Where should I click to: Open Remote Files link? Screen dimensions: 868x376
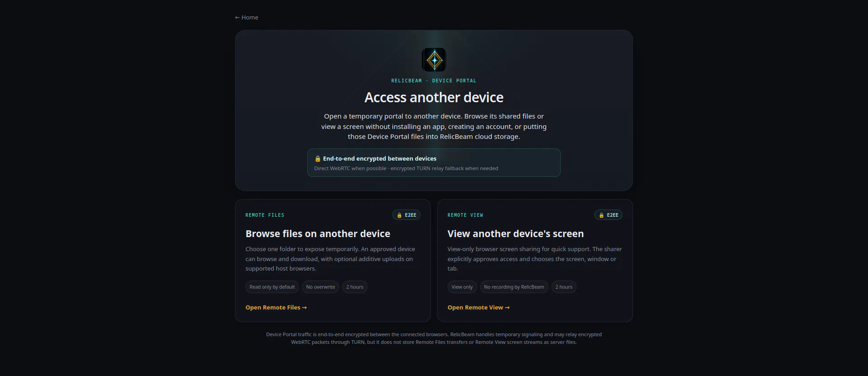pos(276,308)
